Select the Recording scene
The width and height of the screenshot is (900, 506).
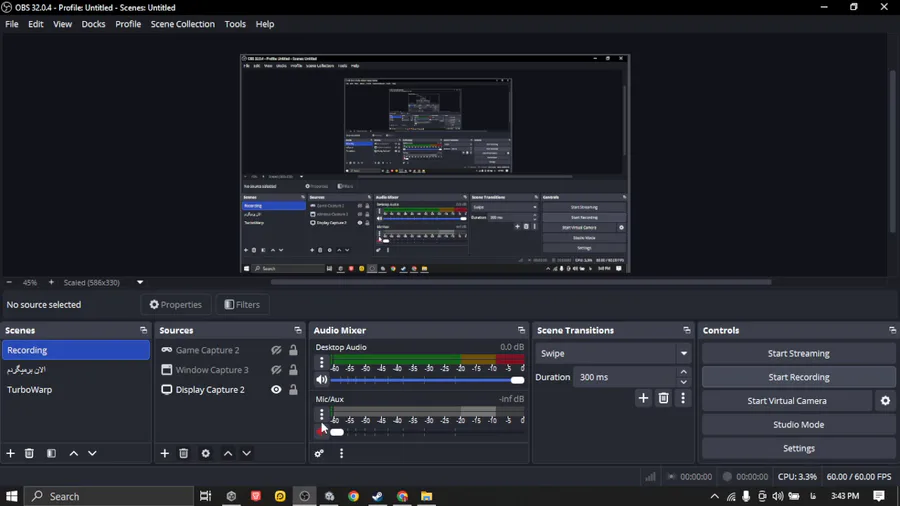pyautogui.click(x=76, y=350)
